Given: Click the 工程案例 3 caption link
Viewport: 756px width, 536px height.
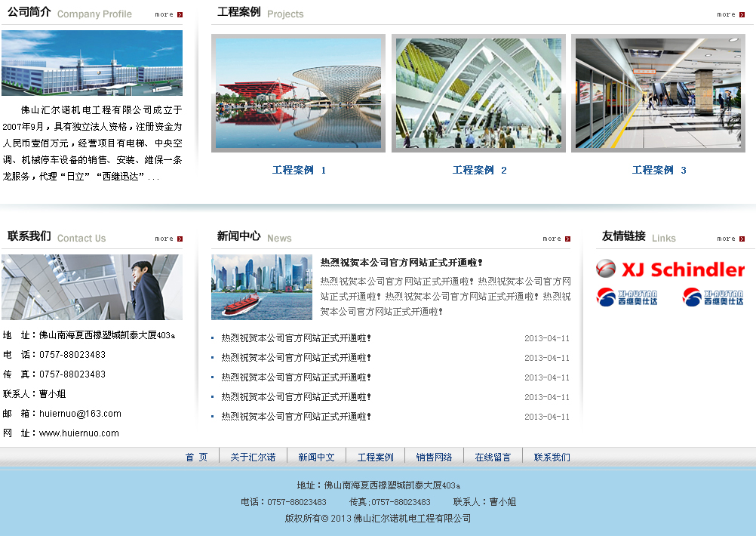Looking at the screenshot, I should pos(659,171).
